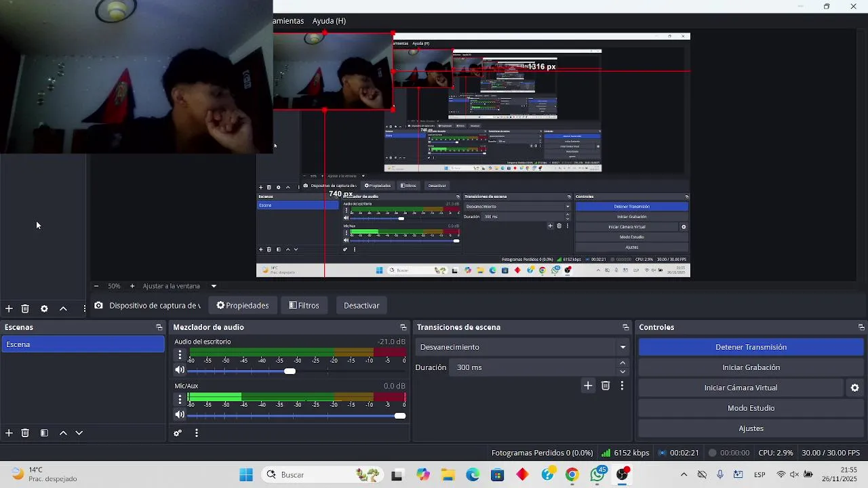Image resolution: width=868 pixels, height=488 pixels.
Task: Open the Windows Start menu
Action: click(x=246, y=474)
